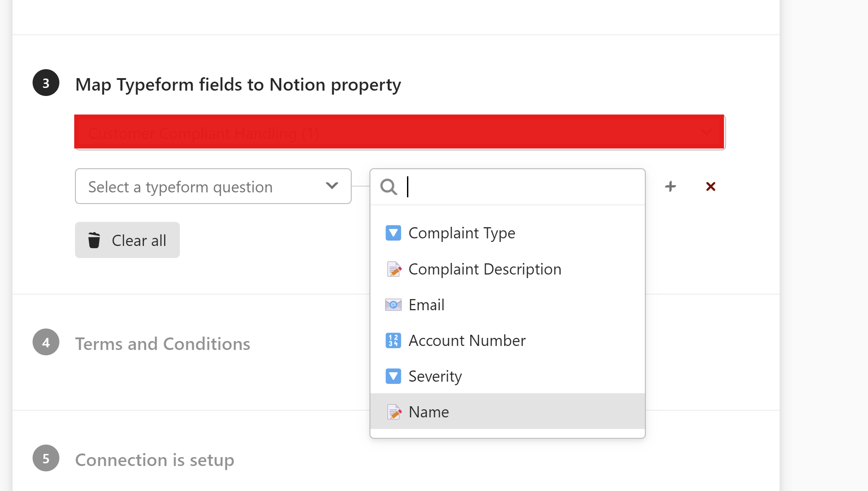Select the Email property option
868x491 pixels.
pyautogui.click(x=507, y=305)
